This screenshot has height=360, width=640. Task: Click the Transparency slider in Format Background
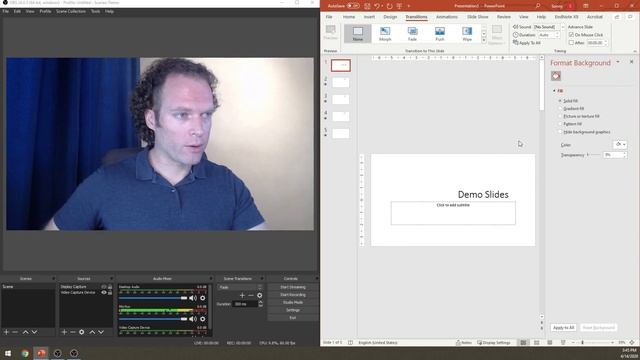coord(594,155)
